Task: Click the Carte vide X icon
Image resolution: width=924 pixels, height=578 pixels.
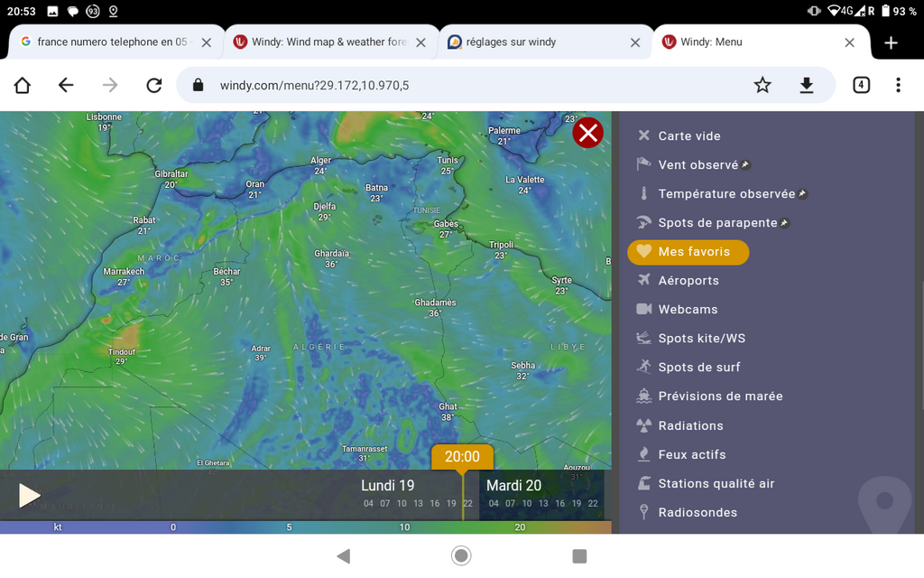Action: (x=643, y=135)
